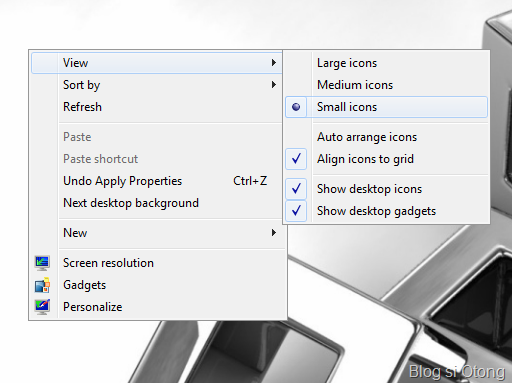This screenshot has height=383, width=512.
Task: Click the Screen resolution monitor icon
Action: [42, 263]
